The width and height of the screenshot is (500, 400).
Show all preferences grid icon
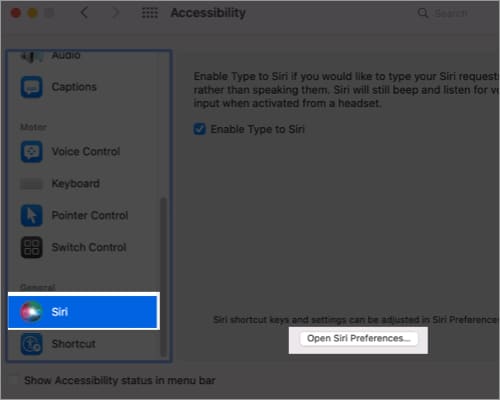(150, 13)
